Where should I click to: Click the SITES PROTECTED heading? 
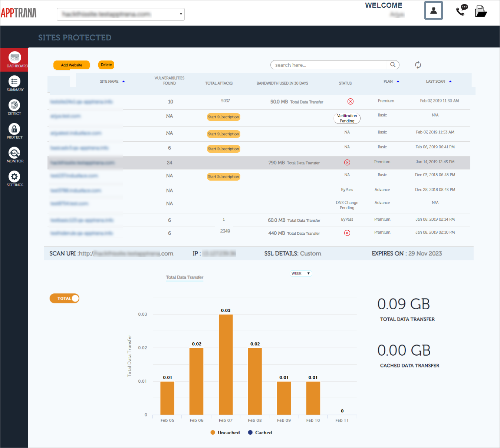click(x=75, y=37)
